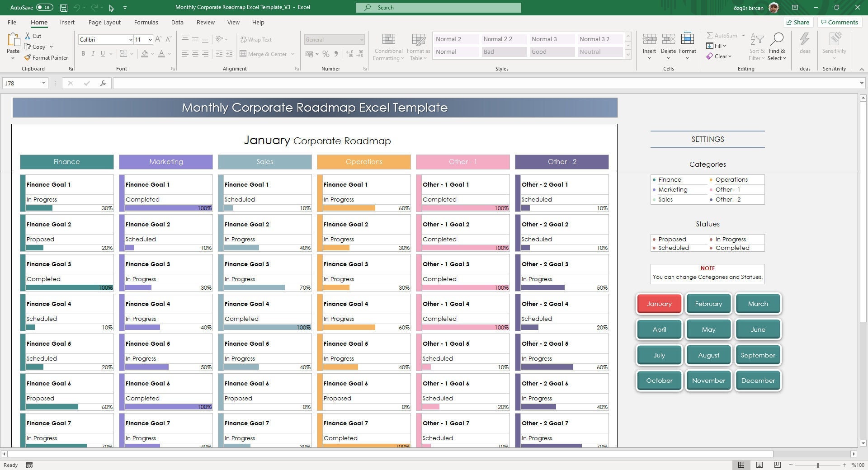Viewport: 868px width, 470px height.
Task: Expand the Fill Color dropdown arrow
Action: coord(152,54)
